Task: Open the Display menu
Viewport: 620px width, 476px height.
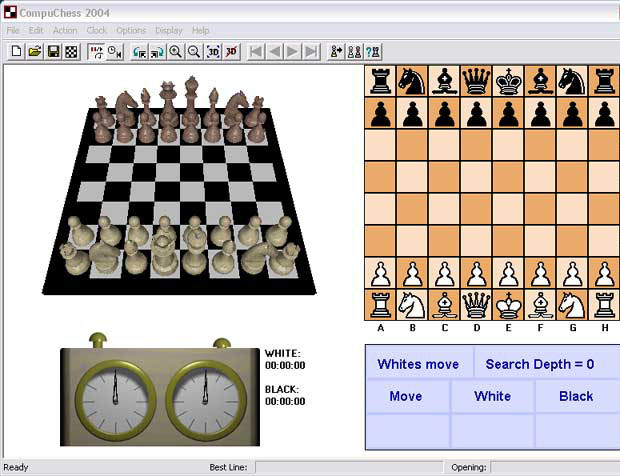Action: [169, 31]
